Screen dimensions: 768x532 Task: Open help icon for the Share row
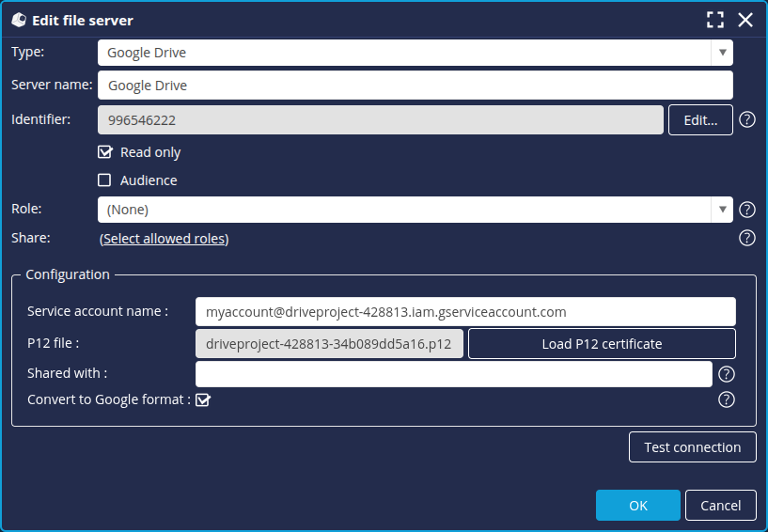747,238
